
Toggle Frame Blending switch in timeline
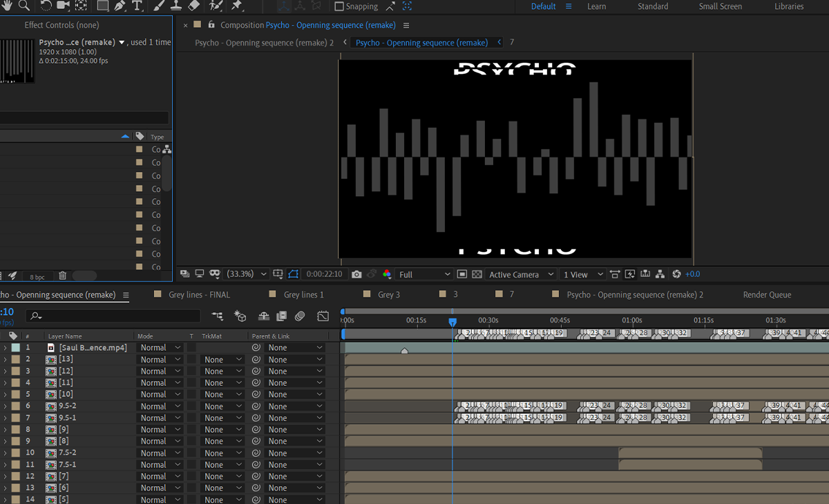tap(281, 316)
